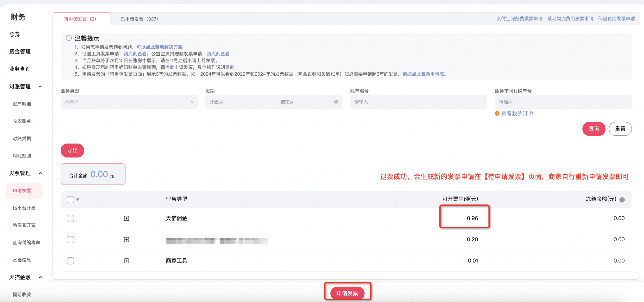Click the 导出 button
Image resolution: width=644 pixels, height=302 pixels.
click(x=72, y=151)
